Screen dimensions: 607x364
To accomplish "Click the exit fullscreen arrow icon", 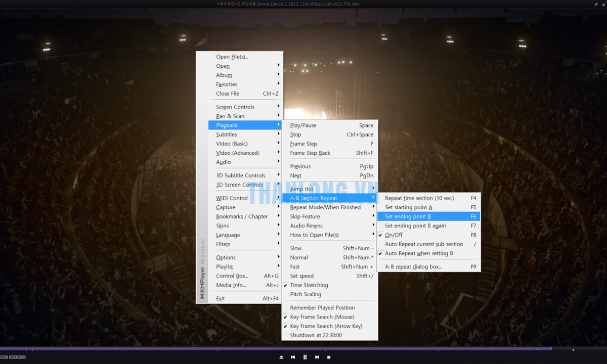I will pos(602,4).
